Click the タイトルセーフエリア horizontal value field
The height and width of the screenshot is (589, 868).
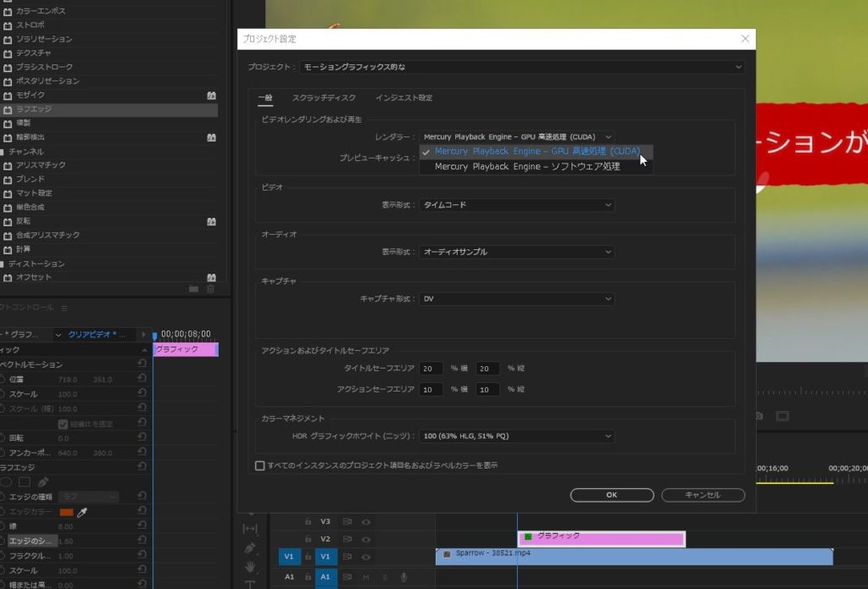click(x=431, y=369)
